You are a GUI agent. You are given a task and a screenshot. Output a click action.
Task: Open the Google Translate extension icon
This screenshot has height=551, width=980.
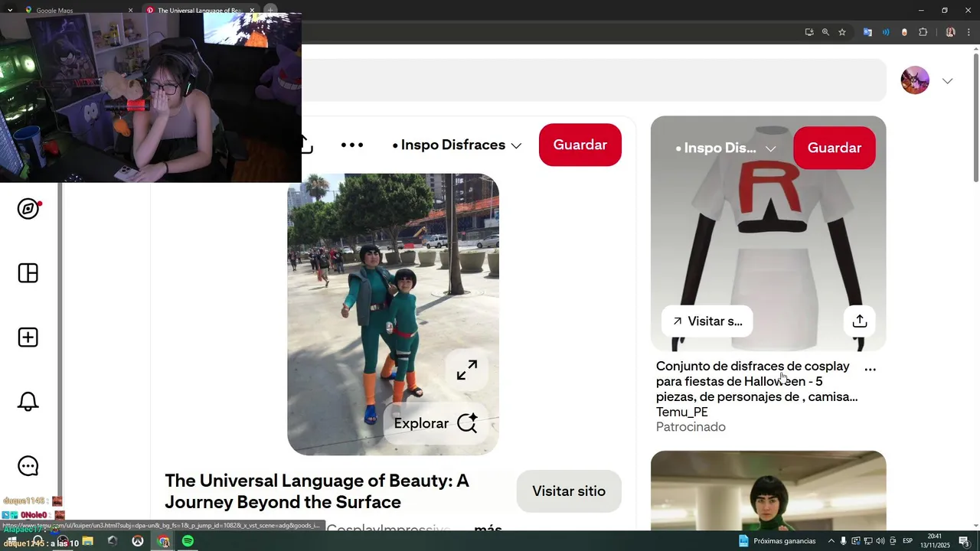click(867, 32)
